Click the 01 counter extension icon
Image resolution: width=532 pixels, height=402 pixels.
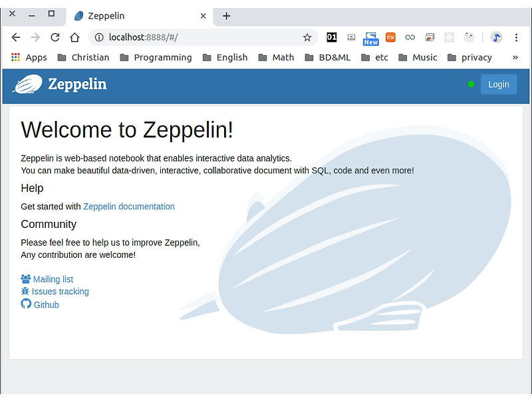point(331,37)
